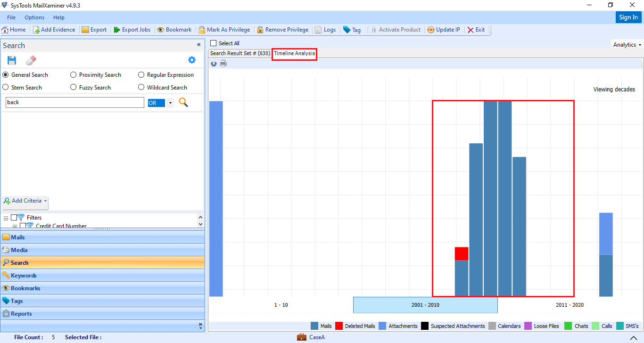Open the Keywords navigation section
This screenshot has width=644, height=343.
(x=102, y=276)
